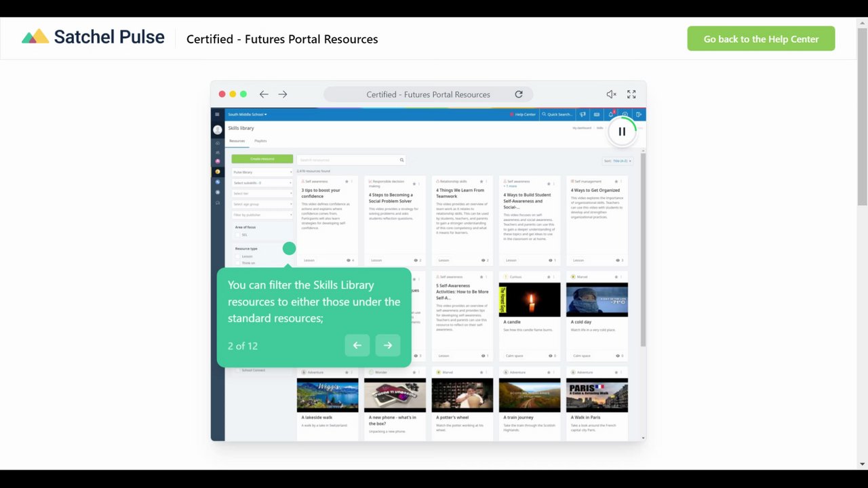Go to the previous tour step
Screen dimensions: 868x488
click(x=357, y=346)
